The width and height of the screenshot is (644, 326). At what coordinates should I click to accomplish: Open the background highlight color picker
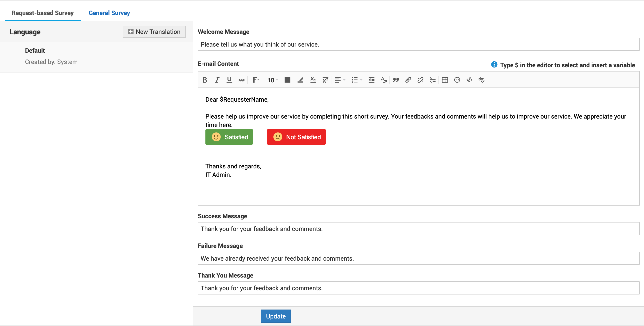(x=300, y=80)
